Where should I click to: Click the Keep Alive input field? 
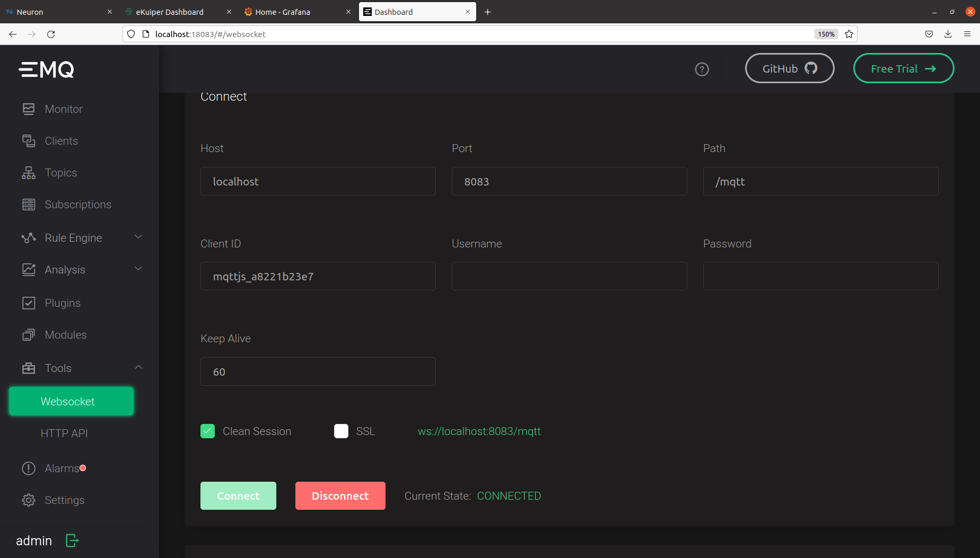[318, 371]
